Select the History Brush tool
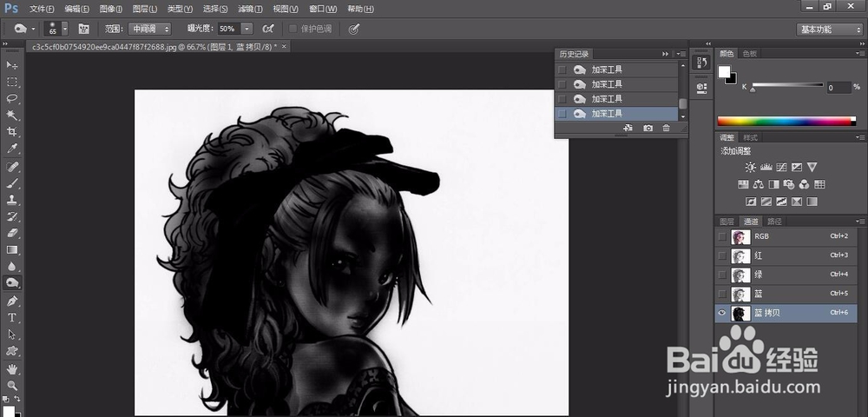 (11, 216)
